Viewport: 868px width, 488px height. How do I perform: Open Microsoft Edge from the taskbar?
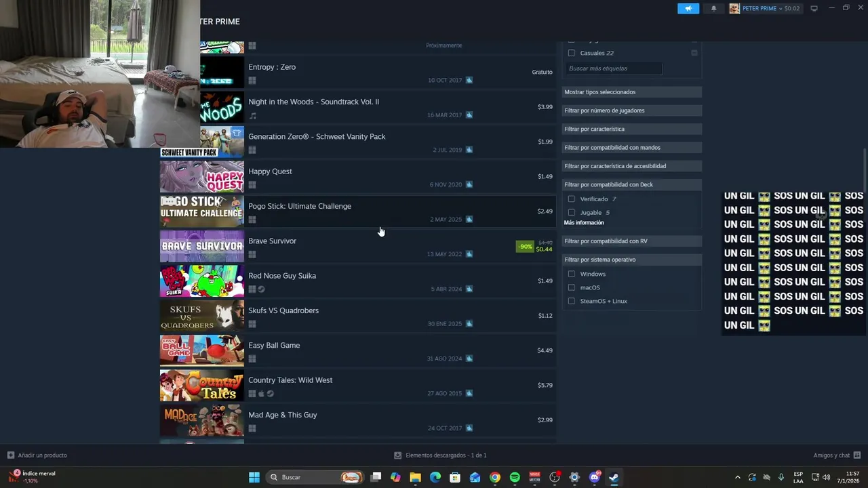tap(435, 477)
